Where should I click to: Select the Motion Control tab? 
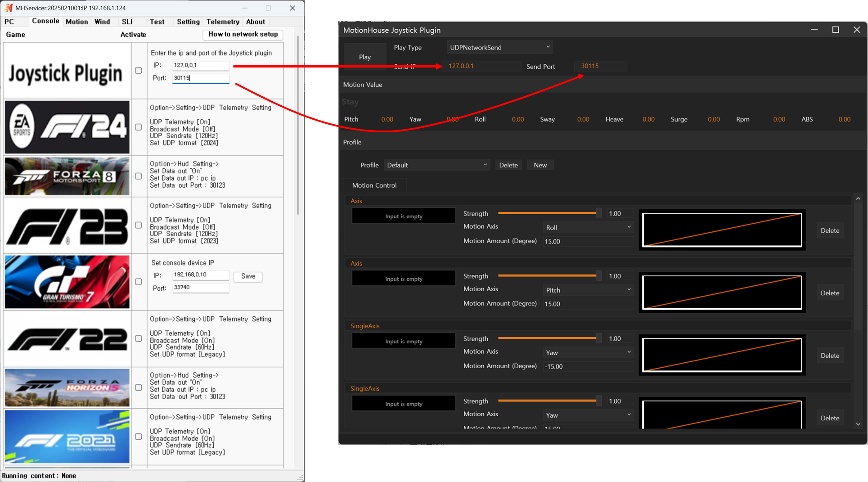[374, 185]
